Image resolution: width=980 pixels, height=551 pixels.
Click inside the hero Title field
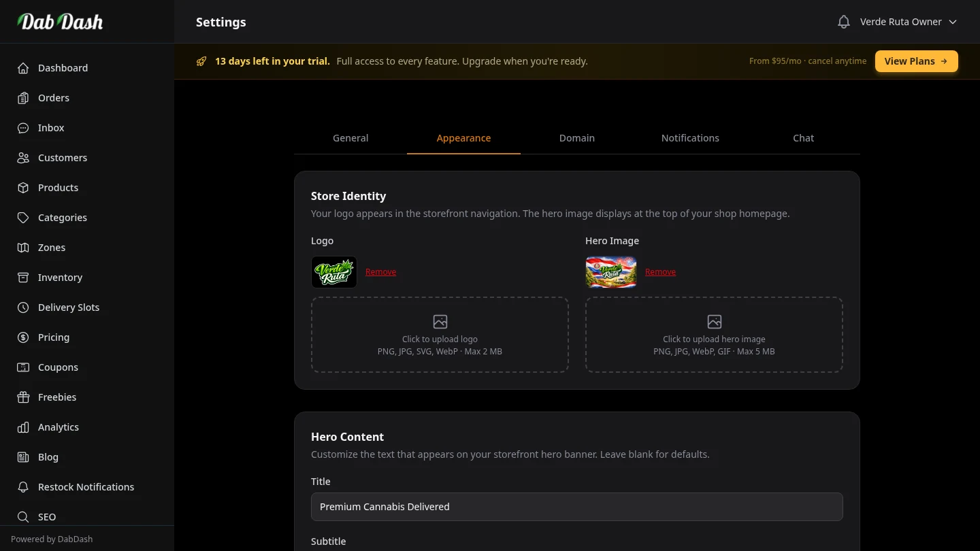point(577,507)
